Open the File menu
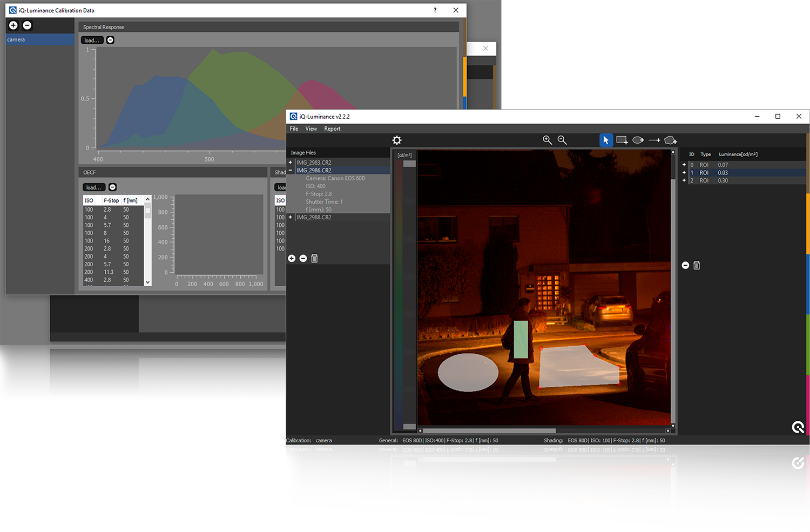 [294, 129]
